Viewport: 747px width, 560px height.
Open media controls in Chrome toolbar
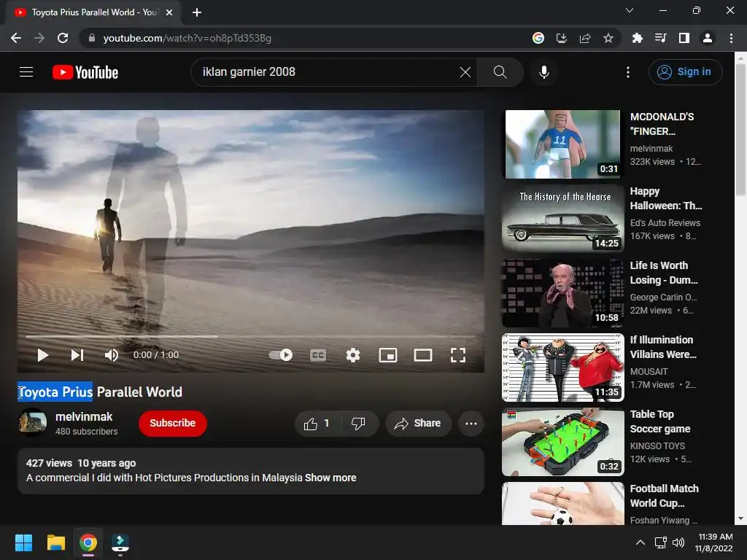coord(660,38)
